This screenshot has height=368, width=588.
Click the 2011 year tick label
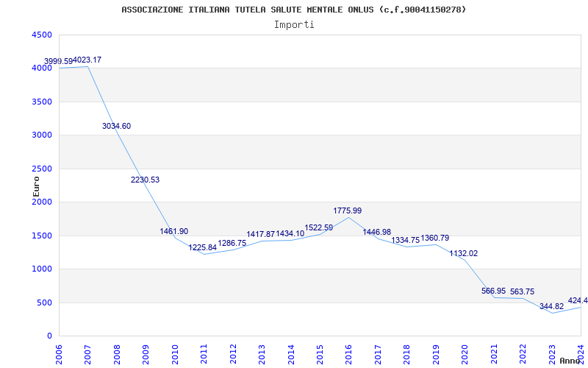tap(204, 354)
